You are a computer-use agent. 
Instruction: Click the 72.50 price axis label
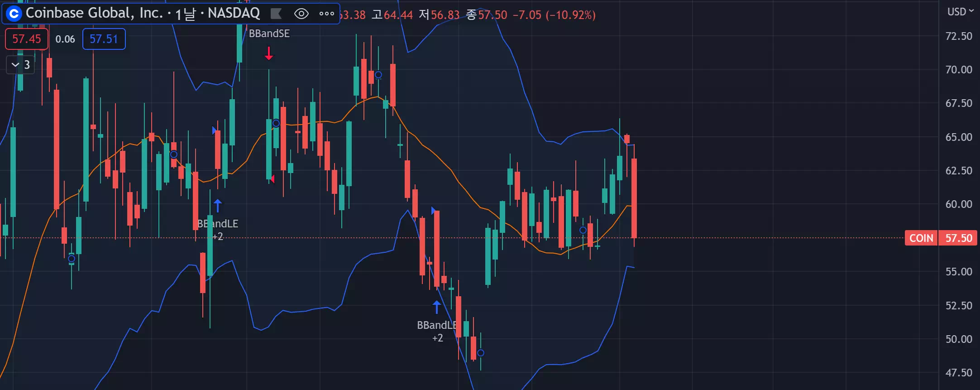(958, 36)
